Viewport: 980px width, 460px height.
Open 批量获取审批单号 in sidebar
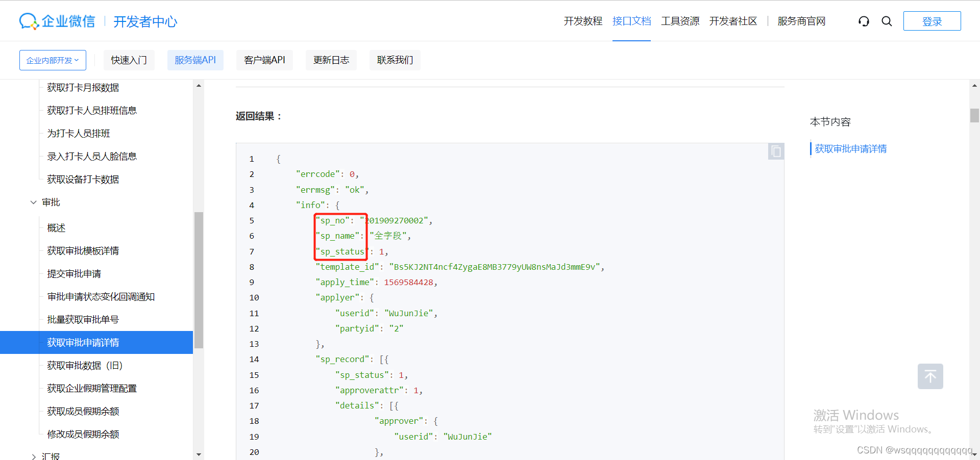pos(83,320)
